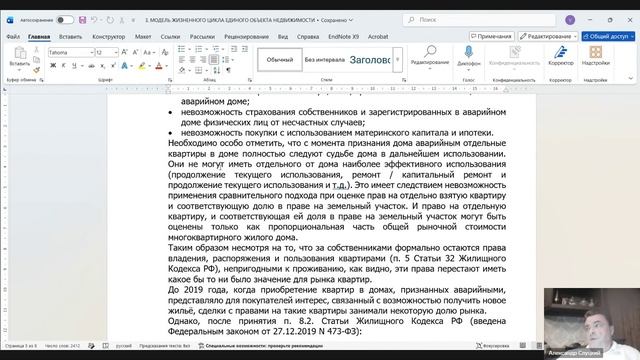Apply subscript formatting
This screenshot has width=640, height=360.
coord(103,66)
